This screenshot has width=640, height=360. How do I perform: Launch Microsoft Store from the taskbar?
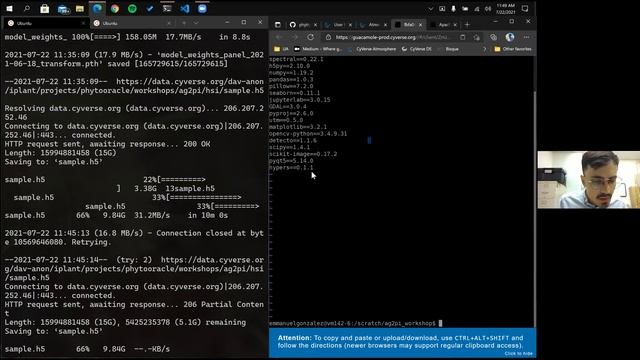[44, 8]
